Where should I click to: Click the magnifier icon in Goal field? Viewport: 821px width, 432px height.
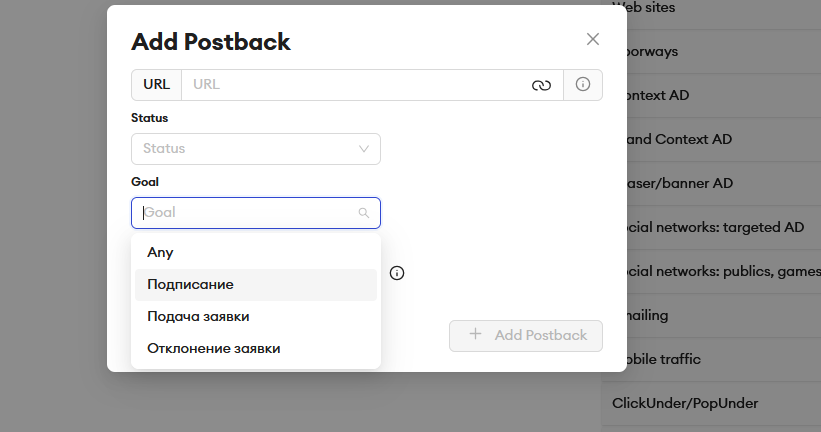[363, 213]
